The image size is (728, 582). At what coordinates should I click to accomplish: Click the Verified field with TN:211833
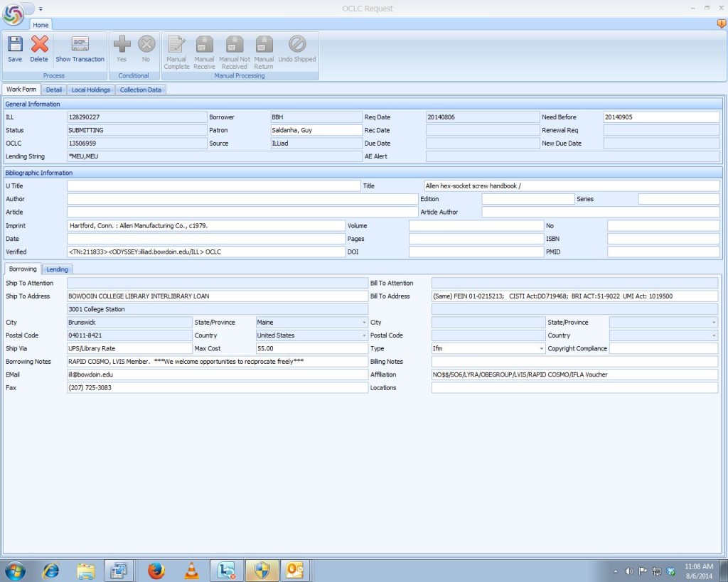point(206,252)
